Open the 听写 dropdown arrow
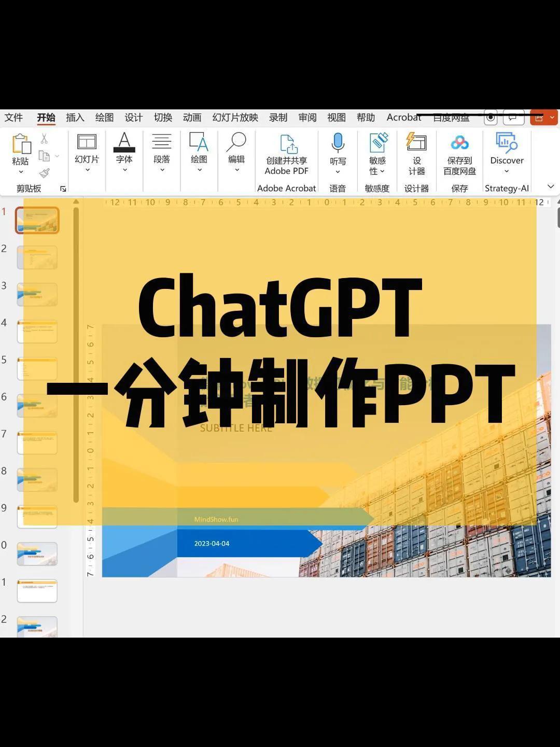The width and height of the screenshot is (560, 747). tap(338, 172)
